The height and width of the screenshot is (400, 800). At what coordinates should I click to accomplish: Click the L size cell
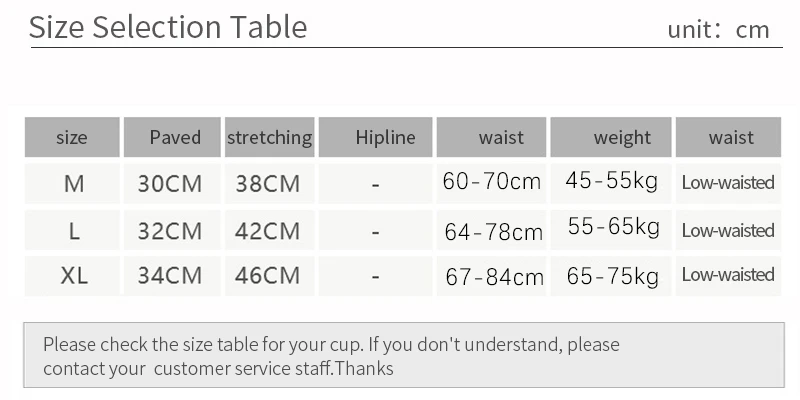73,231
